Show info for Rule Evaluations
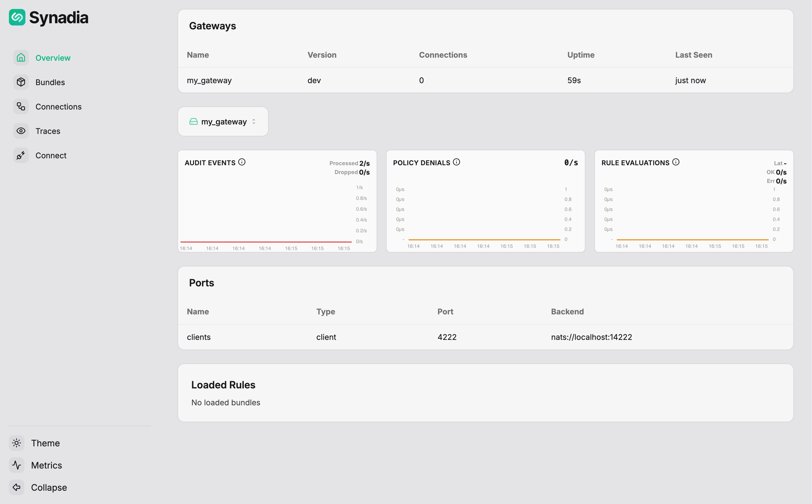 coord(676,162)
